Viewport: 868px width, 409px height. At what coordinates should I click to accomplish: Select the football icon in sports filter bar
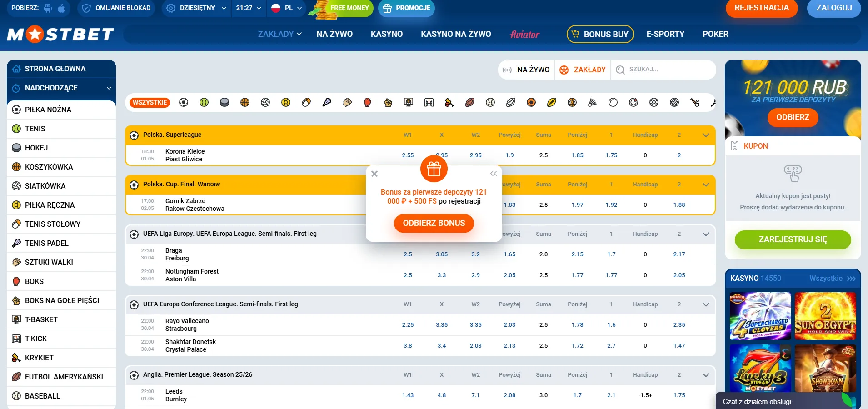(x=184, y=102)
